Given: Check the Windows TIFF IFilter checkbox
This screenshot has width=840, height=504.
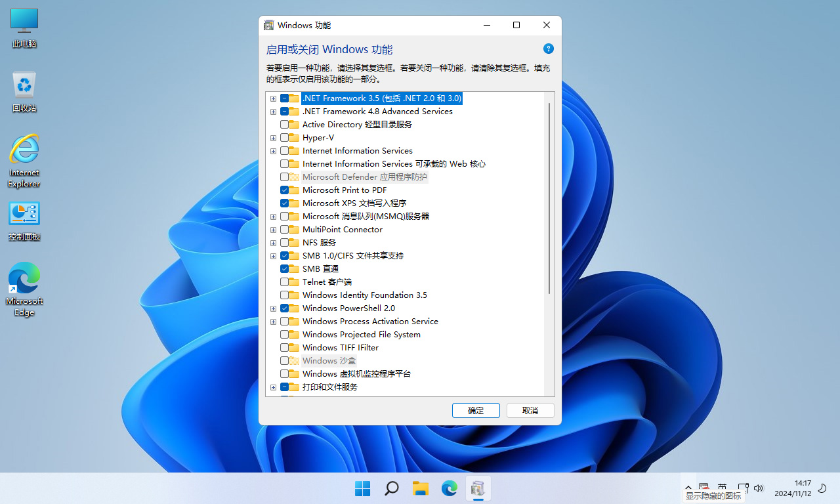Looking at the screenshot, I should (x=284, y=348).
